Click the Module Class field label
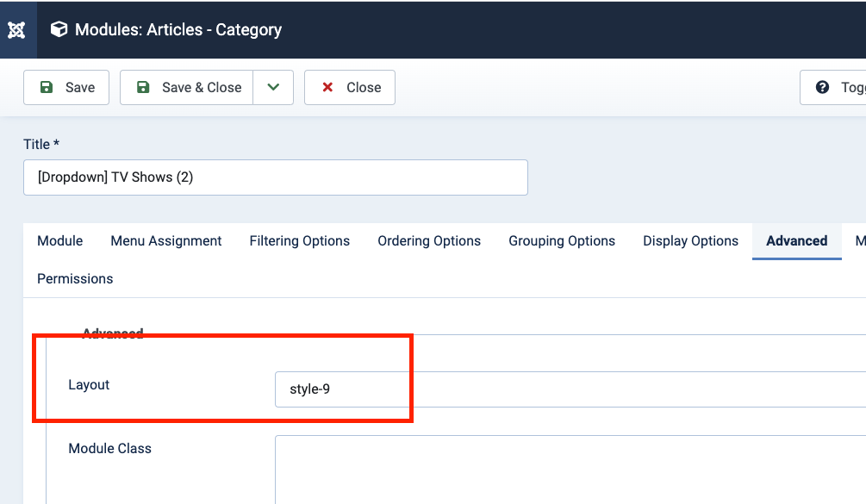Screen dimensions: 866x504 (109, 449)
